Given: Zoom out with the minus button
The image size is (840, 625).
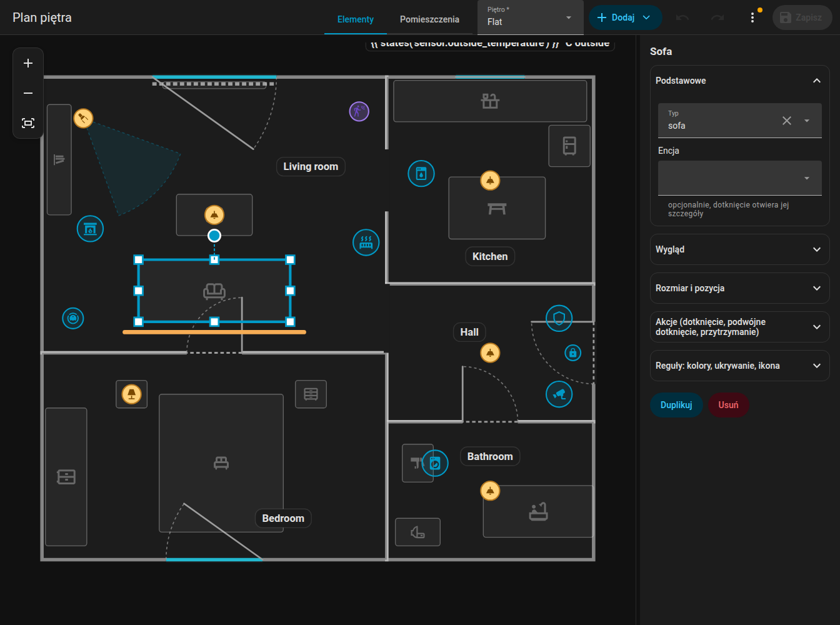Looking at the screenshot, I should coord(28,93).
